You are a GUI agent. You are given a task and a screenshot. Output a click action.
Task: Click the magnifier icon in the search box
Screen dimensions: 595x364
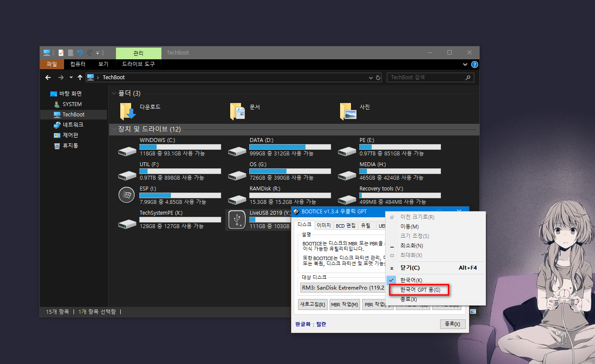(468, 77)
